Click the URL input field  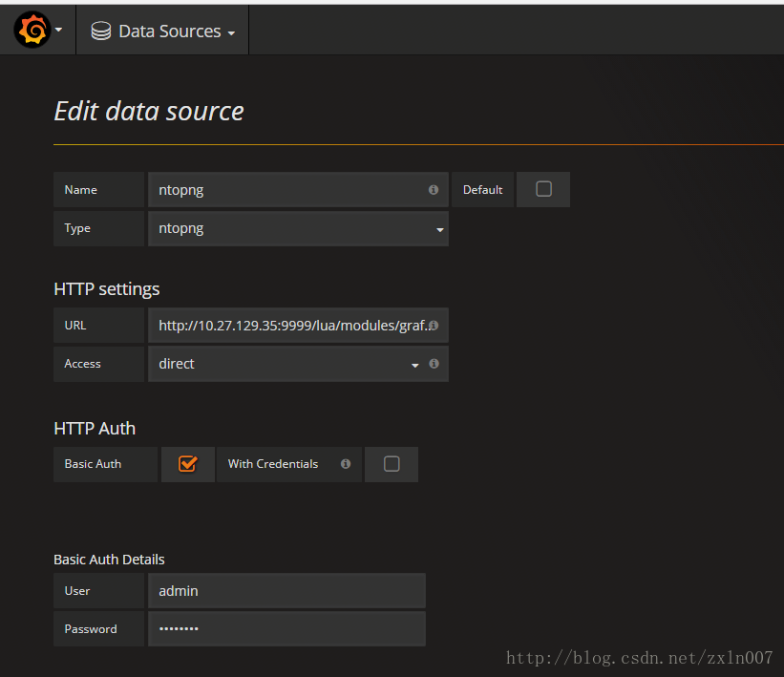point(299,326)
